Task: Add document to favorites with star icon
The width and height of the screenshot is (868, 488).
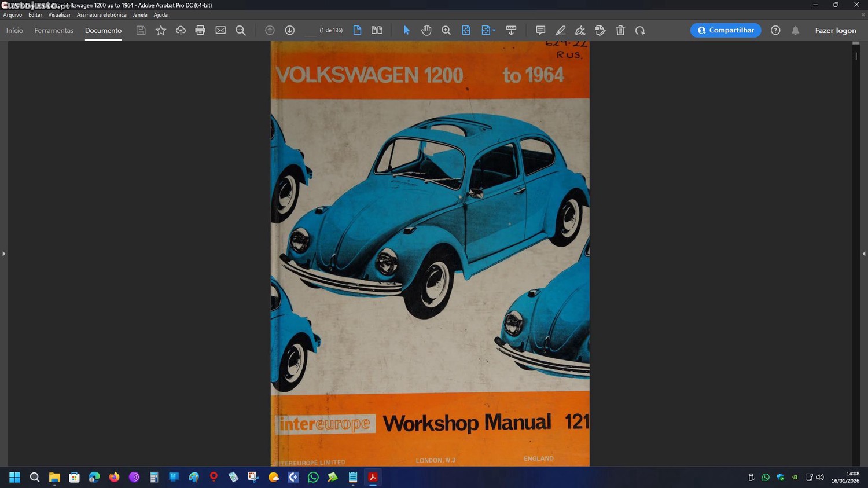Action: click(161, 30)
